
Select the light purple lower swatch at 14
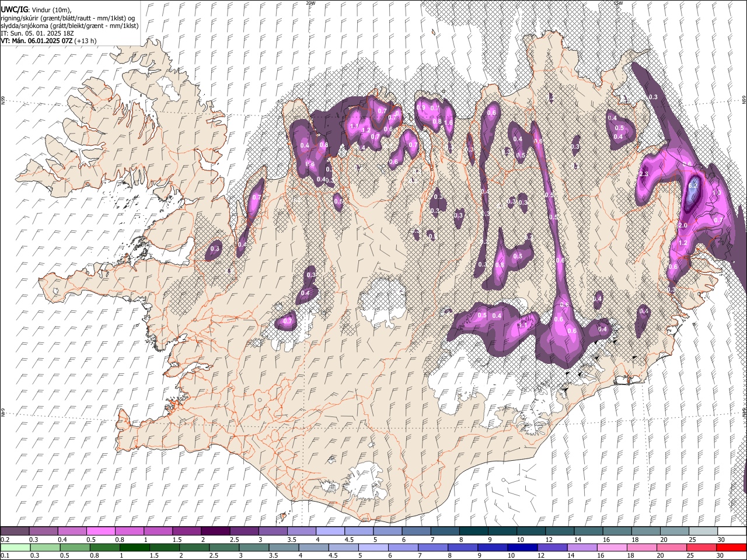pyautogui.click(x=582, y=548)
